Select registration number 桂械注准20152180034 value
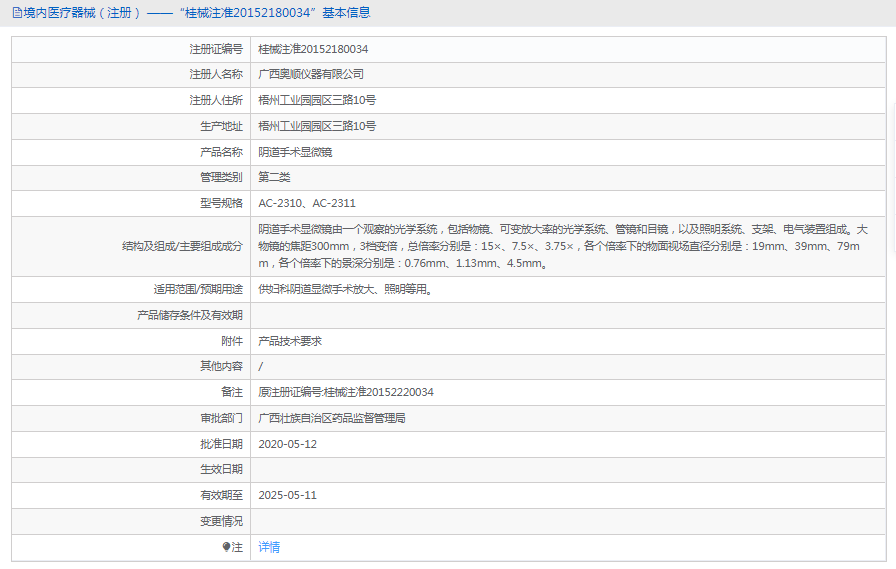 [313, 49]
